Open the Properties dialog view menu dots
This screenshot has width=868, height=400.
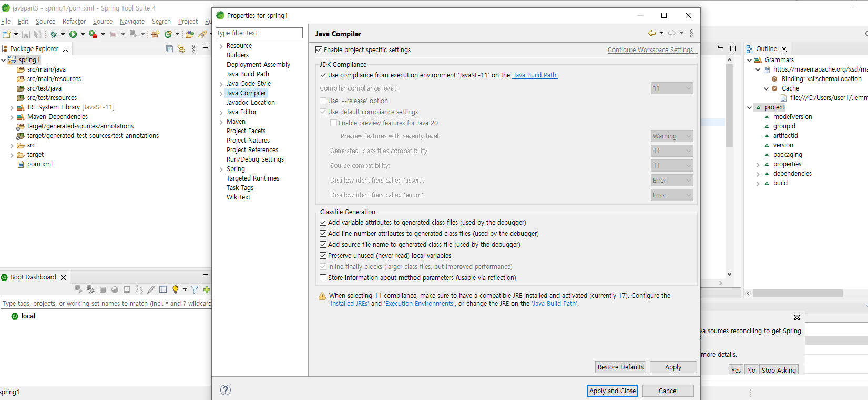[691, 33]
